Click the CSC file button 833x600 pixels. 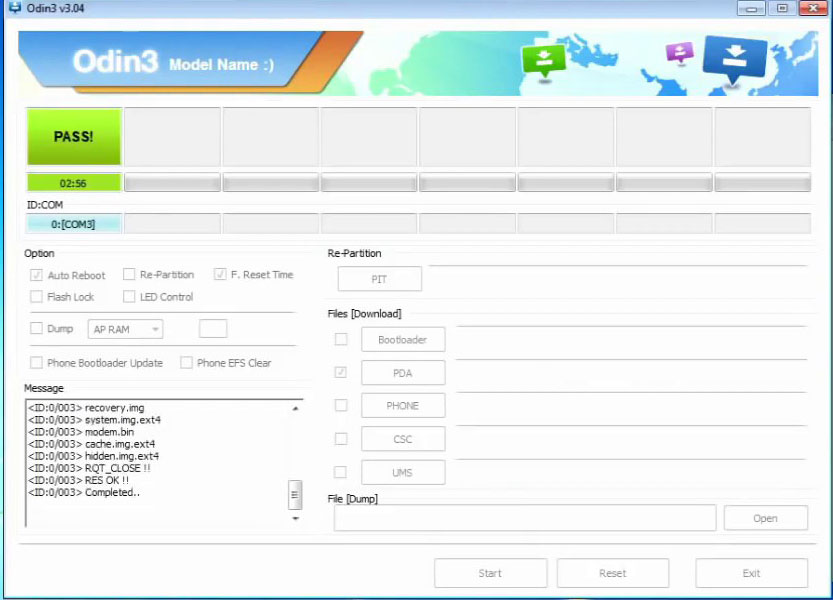(403, 440)
